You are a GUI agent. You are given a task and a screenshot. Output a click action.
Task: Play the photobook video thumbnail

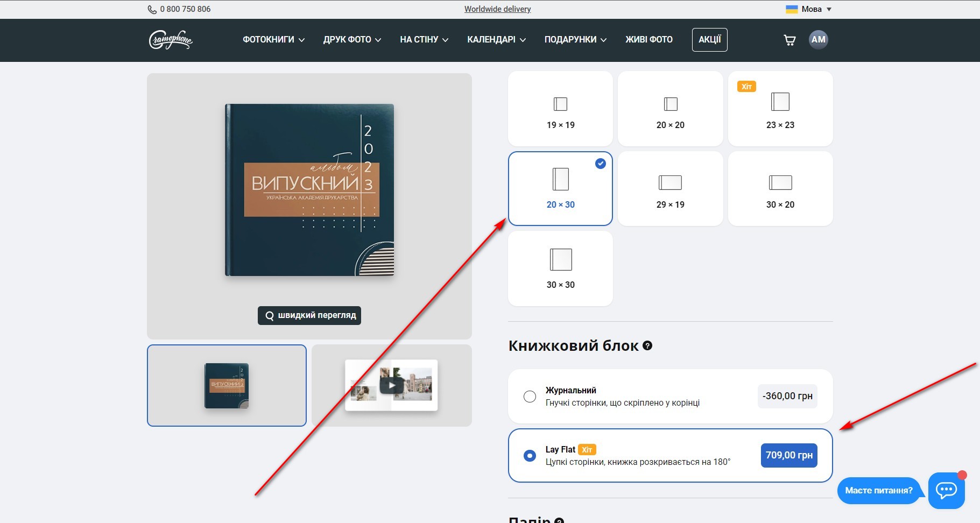391,385
